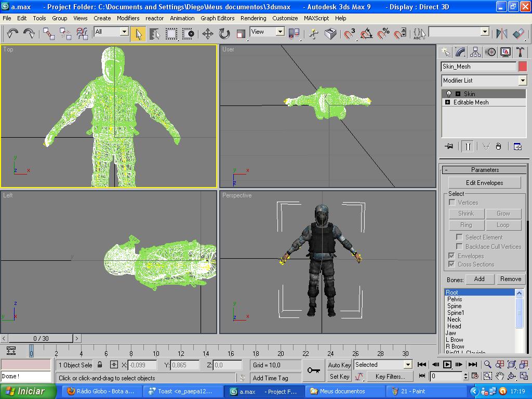Screen dimensions: 532x399
Task: Click the Undo arrow icon
Action: [13, 33]
